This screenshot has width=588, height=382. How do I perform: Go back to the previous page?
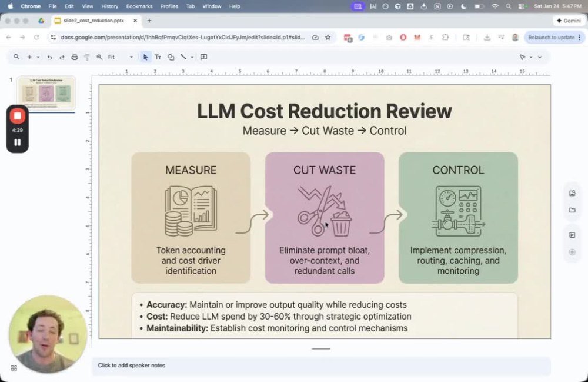[9, 38]
